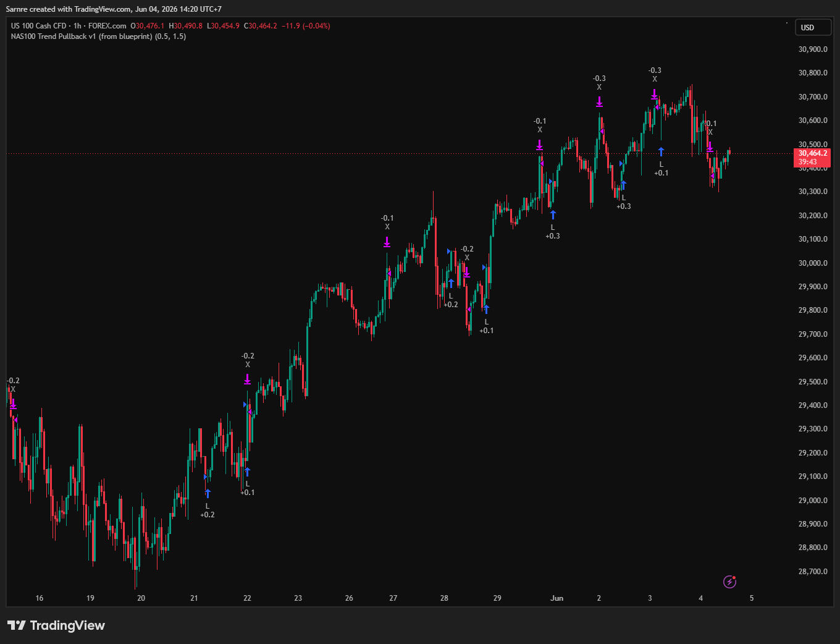Click the 29,800.0 price axis label
This screenshot has height=644, width=840.
(x=813, y=310)
